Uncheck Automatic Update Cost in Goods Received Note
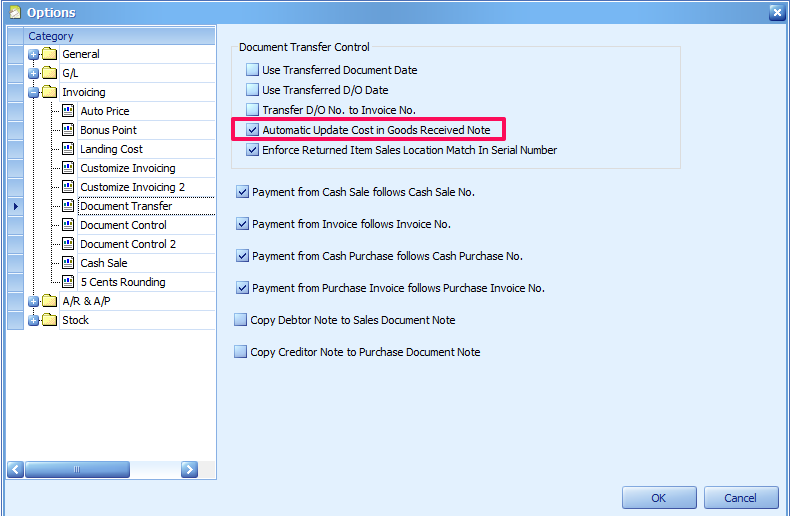 (253, 130)
